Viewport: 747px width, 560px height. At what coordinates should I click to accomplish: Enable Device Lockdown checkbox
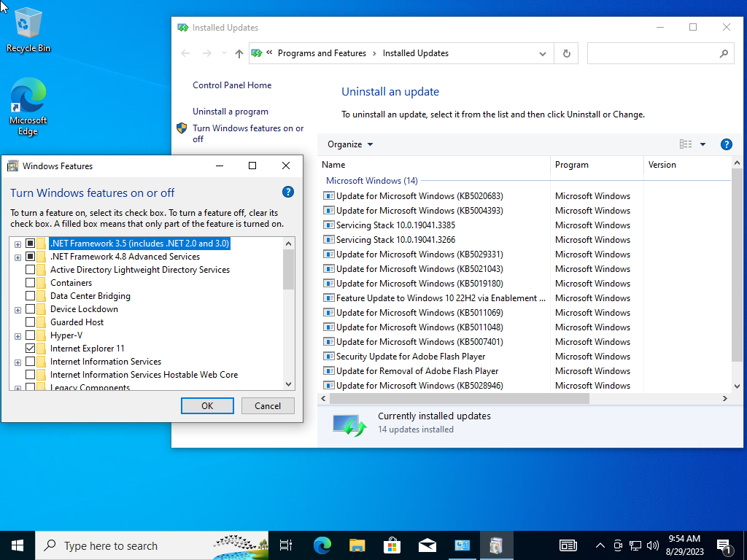(30, 309)
